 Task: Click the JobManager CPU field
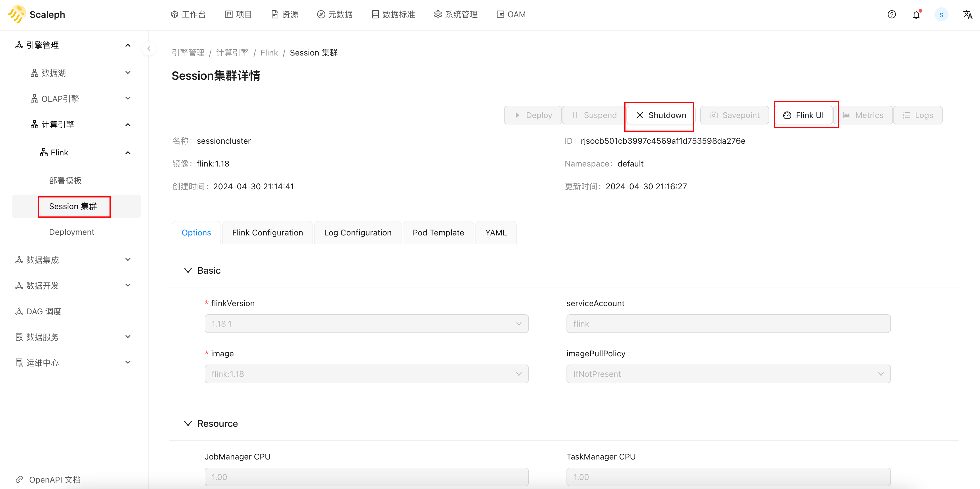point(366,477)
